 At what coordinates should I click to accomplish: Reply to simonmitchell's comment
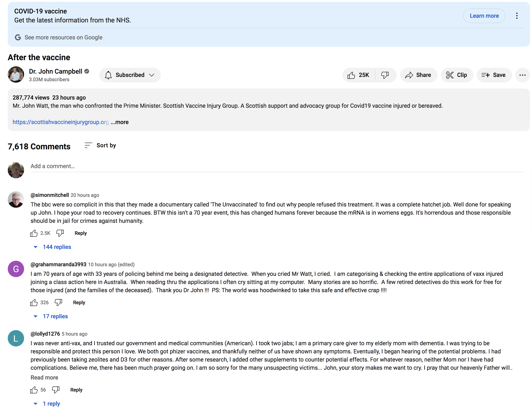[81, 233]
